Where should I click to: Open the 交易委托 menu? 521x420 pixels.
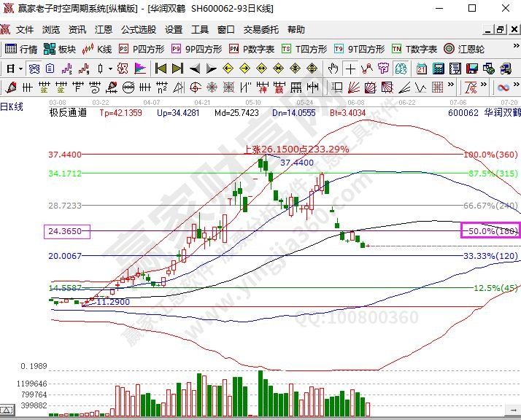click(260, 30)
